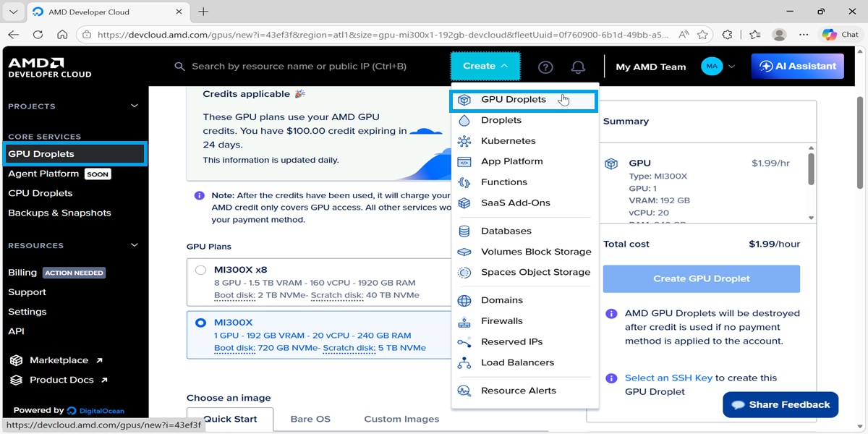The height and width of the screenshot is (434, 868).
Task: Collapse the Projects section chevron
Action: (x=134, y=106)
